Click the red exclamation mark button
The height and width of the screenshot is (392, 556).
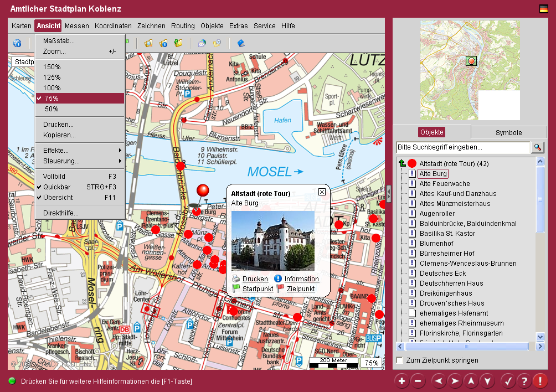click(x=540, y=381)
